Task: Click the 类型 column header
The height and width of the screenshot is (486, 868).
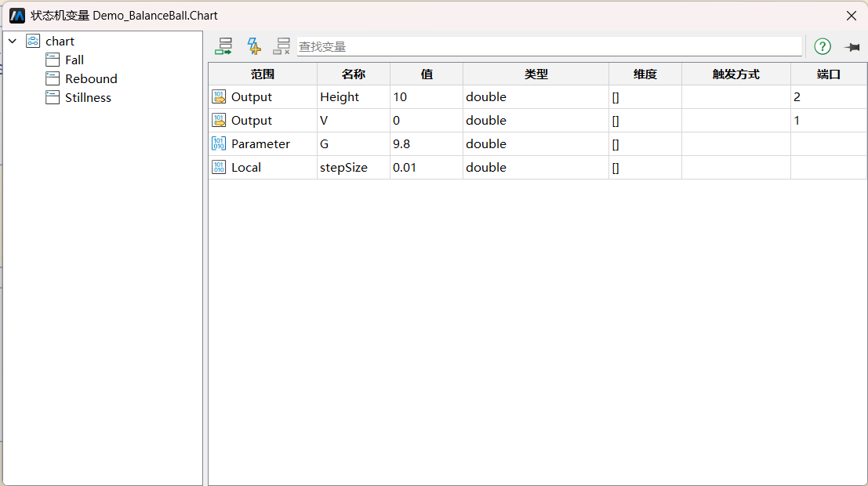Action: pyautogui.click(x=536, y=74)
